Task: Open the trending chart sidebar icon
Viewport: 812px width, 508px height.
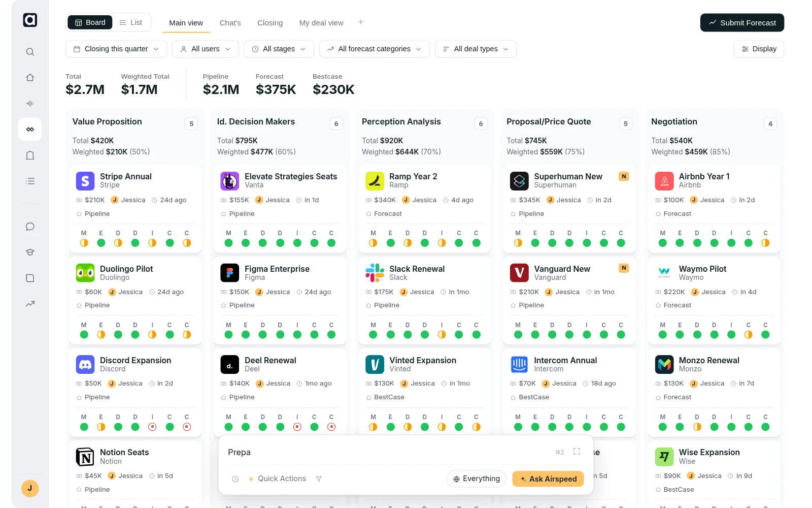Action: point(30,304)
